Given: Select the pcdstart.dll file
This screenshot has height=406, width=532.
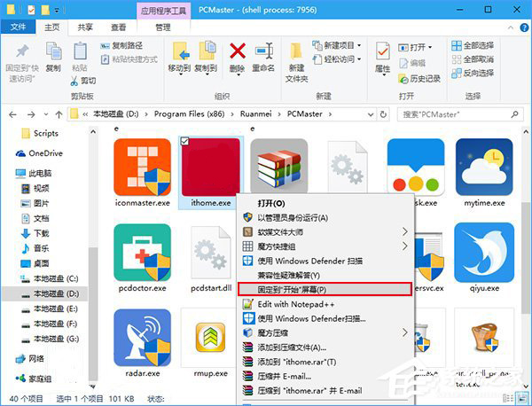Looking at the screenshot, I should [x=211, y=258].
